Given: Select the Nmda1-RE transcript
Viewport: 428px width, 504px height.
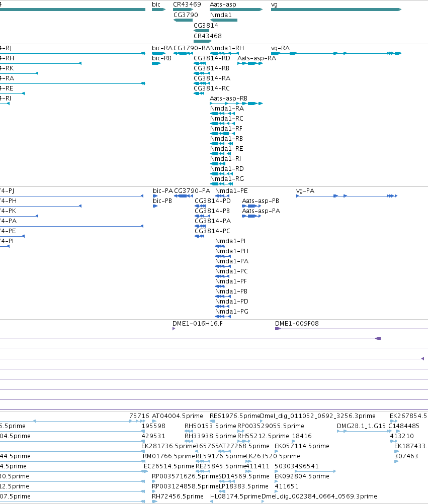Looking at the screenshot, I should point(220,154).
